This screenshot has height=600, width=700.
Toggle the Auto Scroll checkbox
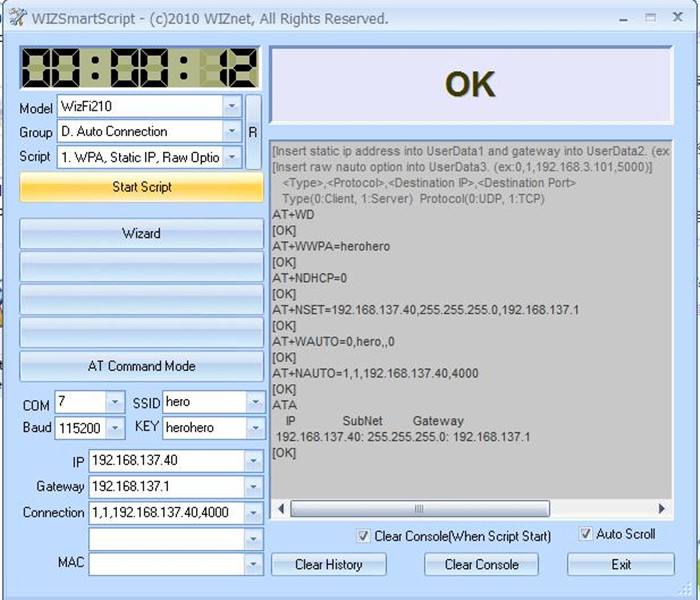pyautogui.click(x=585, y=533)
